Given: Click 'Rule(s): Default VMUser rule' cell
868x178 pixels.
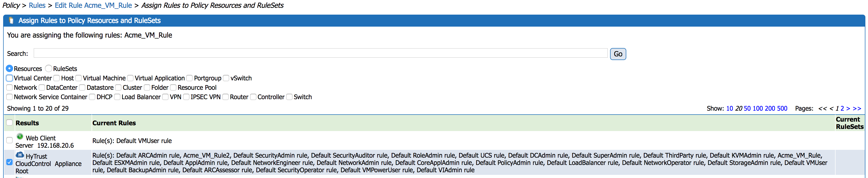Looking at the screenshot, I should [132, 141].
